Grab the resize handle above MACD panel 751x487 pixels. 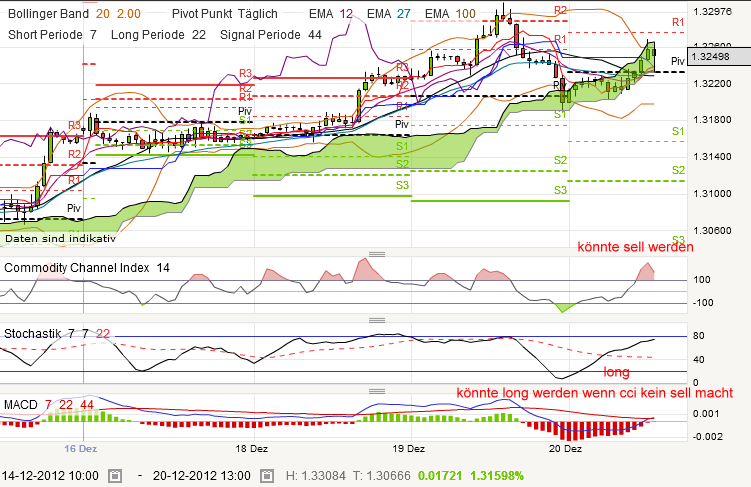(377, 390)
